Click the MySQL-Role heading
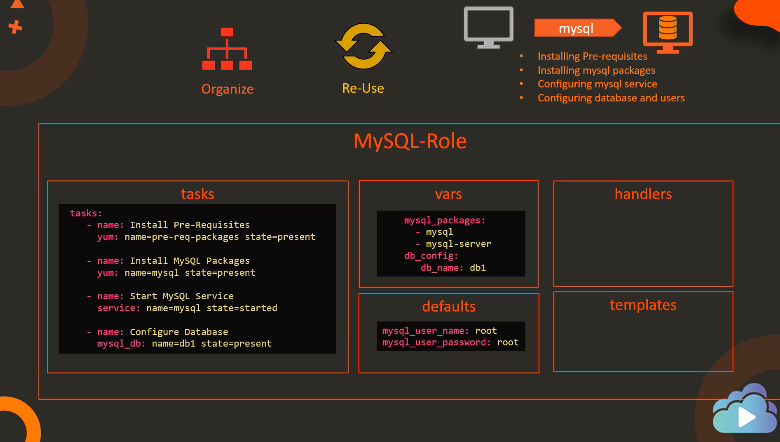Image resolution: width=780 pixels, height=442 pixels. tap(410, 141)
